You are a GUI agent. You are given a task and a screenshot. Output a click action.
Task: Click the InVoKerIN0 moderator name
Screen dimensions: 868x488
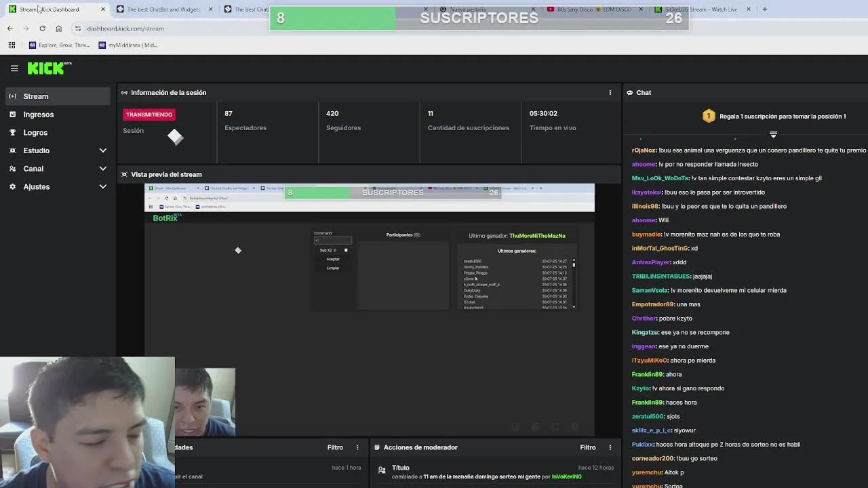[x=567, y=476]
